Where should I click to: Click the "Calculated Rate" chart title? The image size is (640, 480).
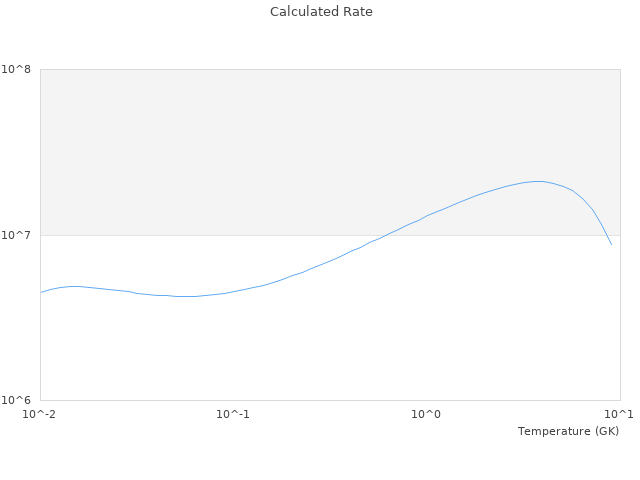pos(320,12)
